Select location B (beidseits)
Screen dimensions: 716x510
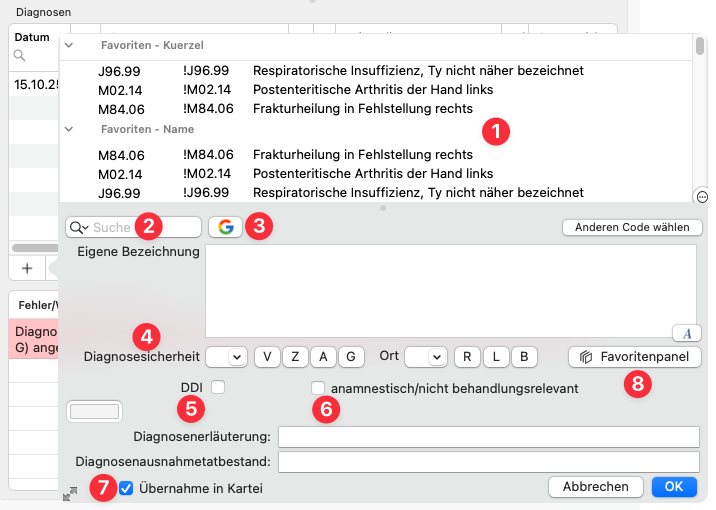[524, 357]
